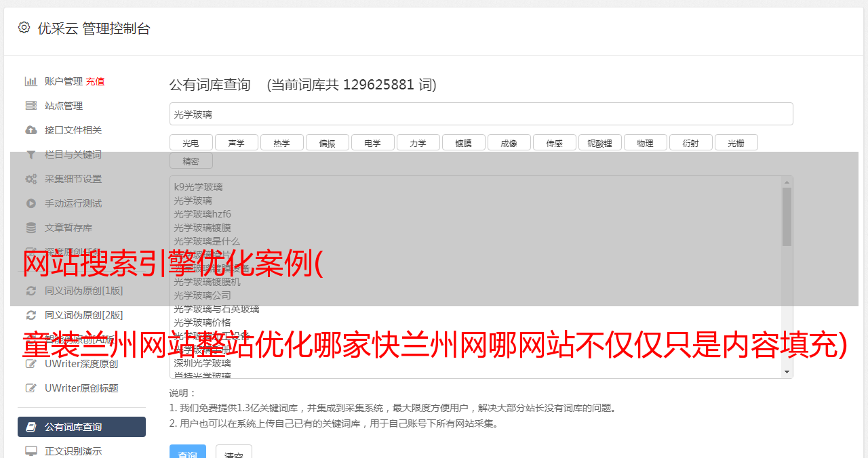868x458 pixels.
Task: Select the edit icon for UWriter原创标题
Action: point(31,388)
